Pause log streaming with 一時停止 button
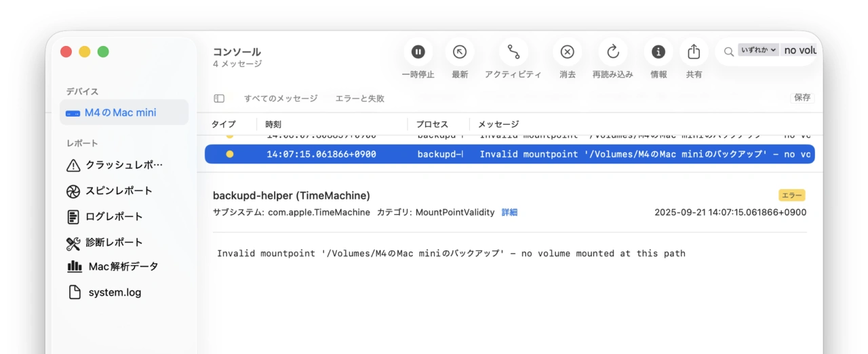Image resolution: width=868 pixels, height=354 pixels. coord(418,52)
